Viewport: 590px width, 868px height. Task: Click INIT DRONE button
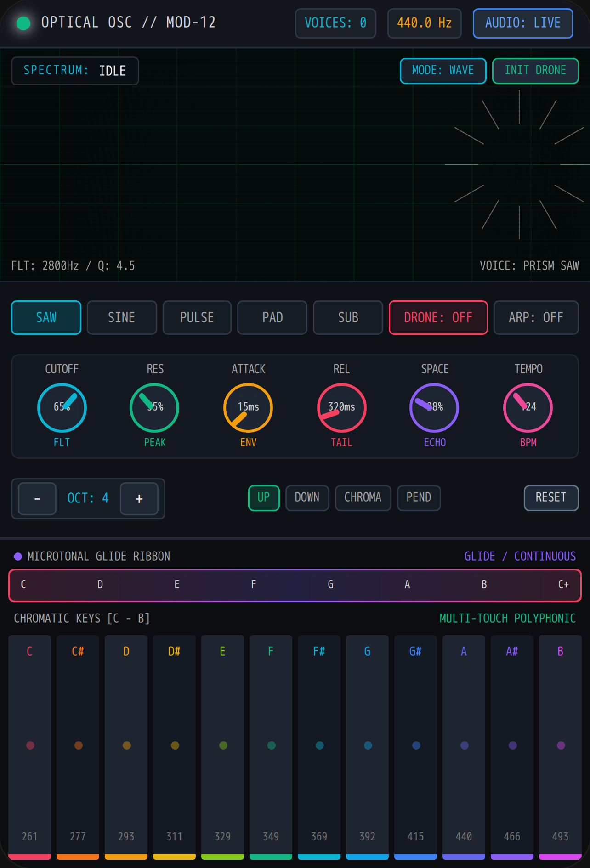pyautogui.click(x=535, y=71)
